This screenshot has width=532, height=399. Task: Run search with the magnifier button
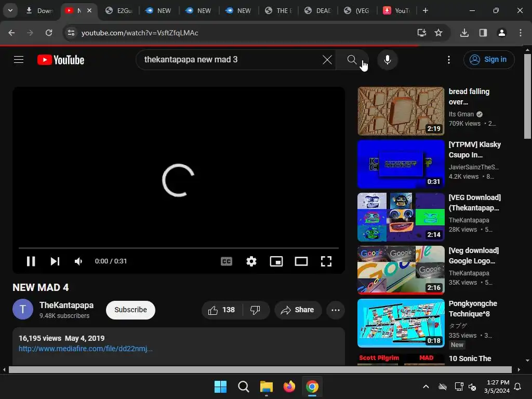[x=352, y=60]
